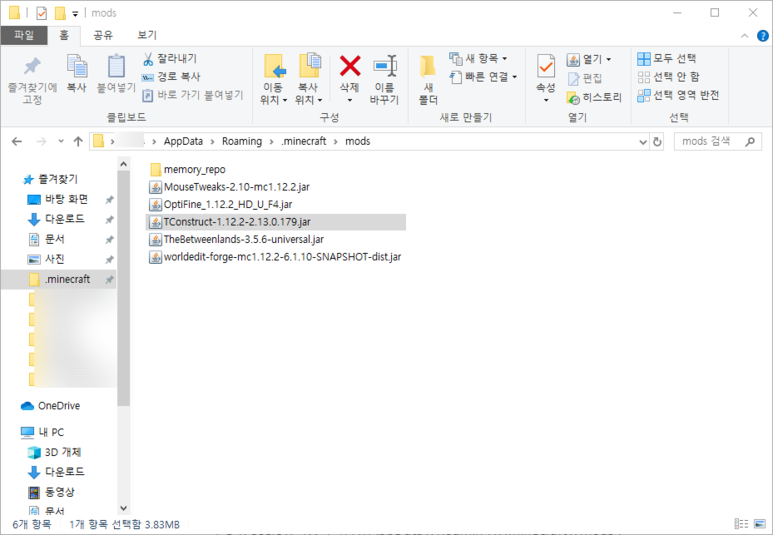Click .minecraft in the address bar
773x535 pixels.
tap(304, 142)
